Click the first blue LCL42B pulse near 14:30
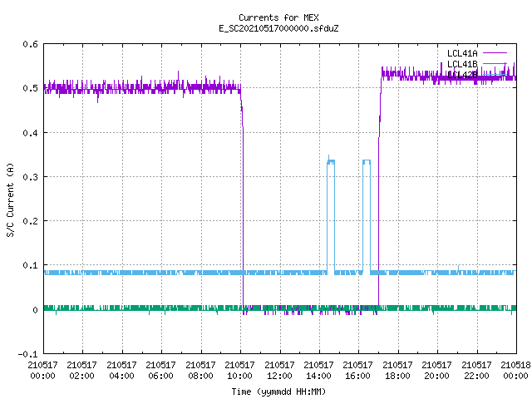This screenshot has width=532, height=399. pyautogui.click(x=331, y=214)
